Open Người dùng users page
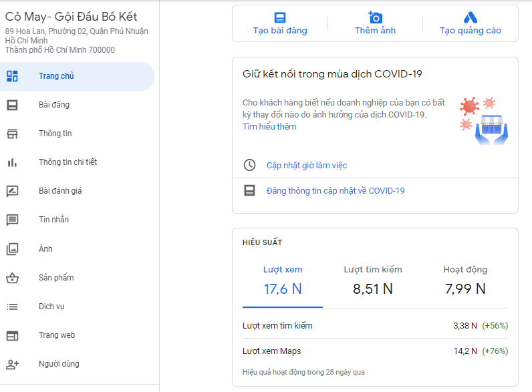 77,364
